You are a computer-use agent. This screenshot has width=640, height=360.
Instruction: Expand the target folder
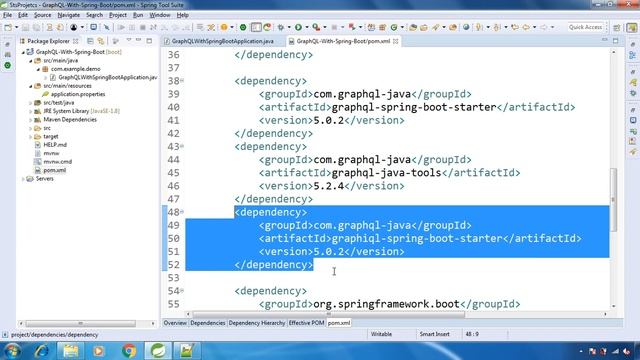coord(31,137)
